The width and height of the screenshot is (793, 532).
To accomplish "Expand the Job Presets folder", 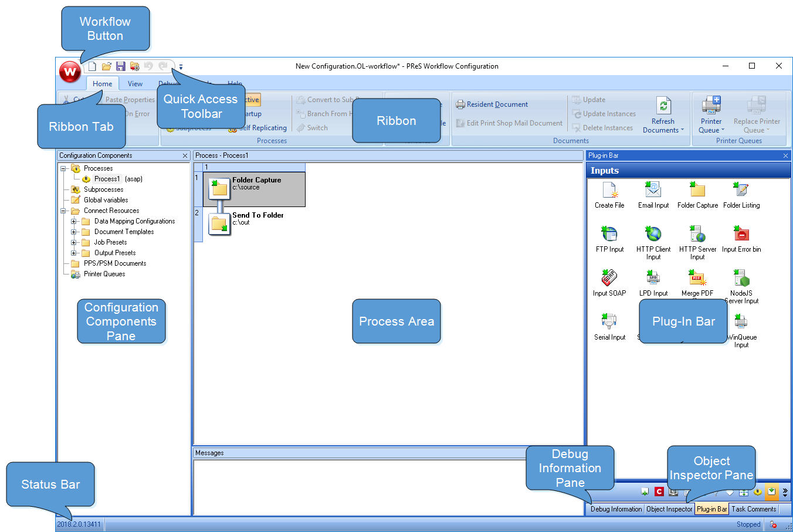I will (74, 242).
